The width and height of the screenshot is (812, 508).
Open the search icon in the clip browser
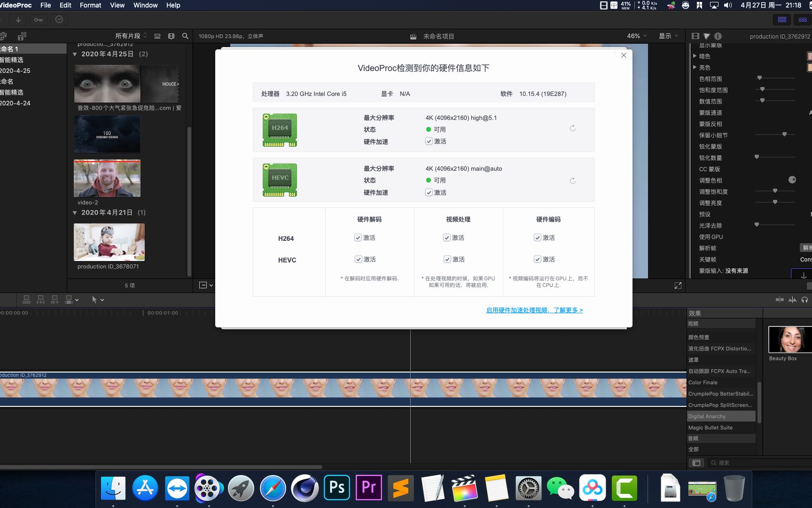[185, 36]
